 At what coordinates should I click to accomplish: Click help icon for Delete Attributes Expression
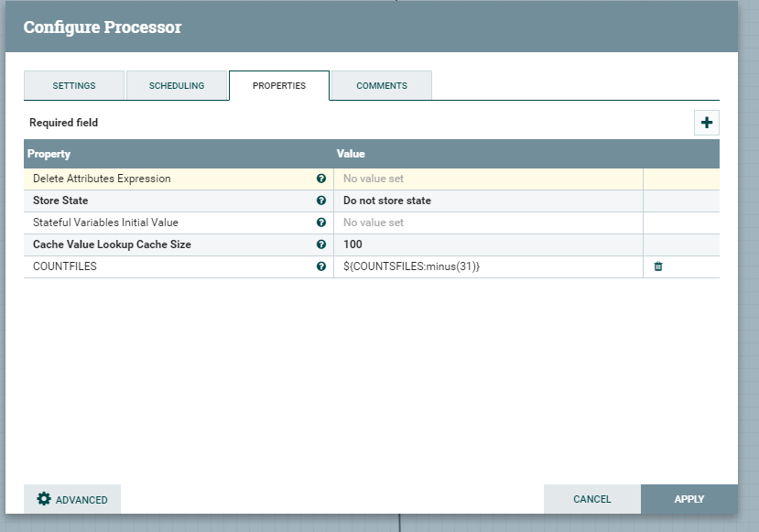coord(321,179)
